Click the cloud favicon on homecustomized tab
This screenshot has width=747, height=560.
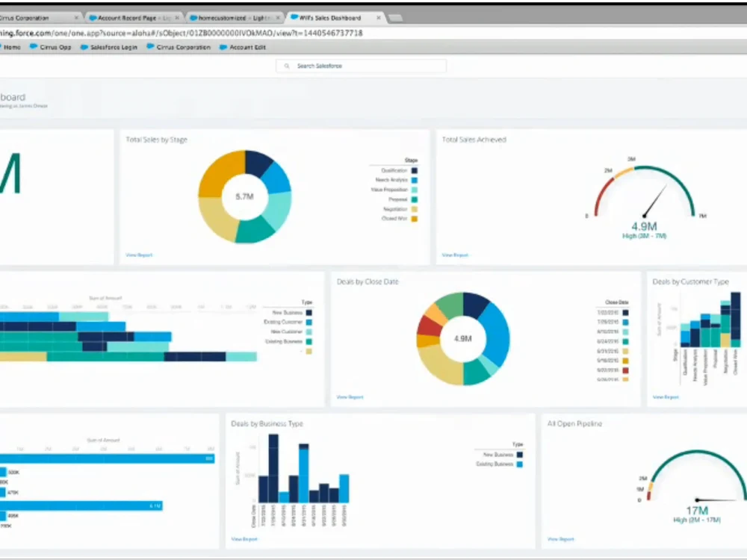193,16
